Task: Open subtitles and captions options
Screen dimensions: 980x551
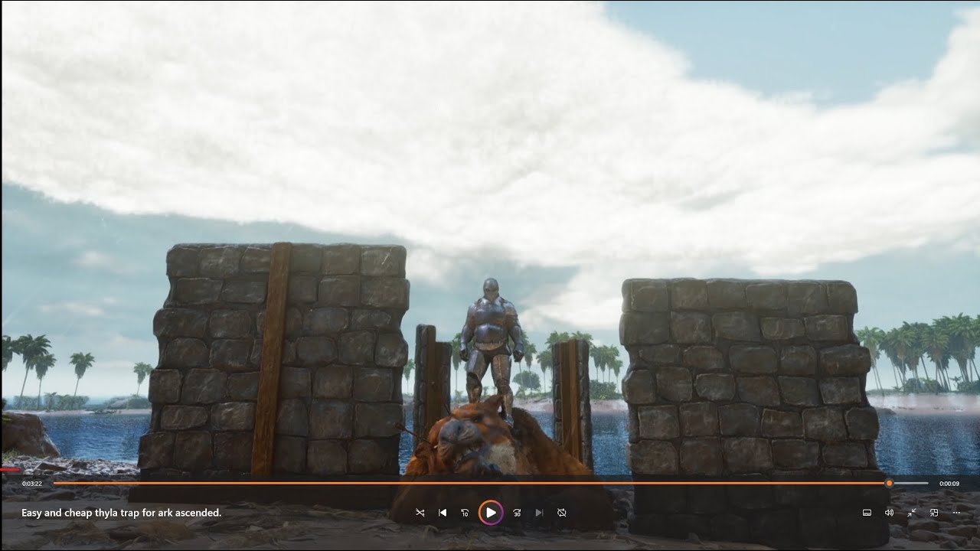Action: click(x=867, y=513)
